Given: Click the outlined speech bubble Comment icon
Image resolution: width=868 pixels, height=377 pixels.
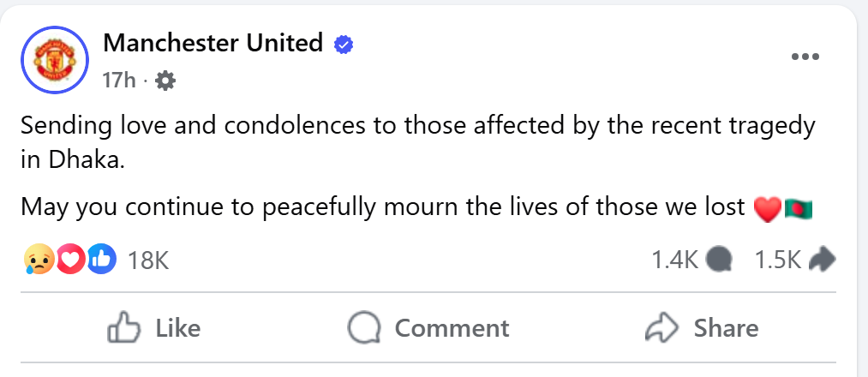Looking at the screenshot, I should point(364,327).
